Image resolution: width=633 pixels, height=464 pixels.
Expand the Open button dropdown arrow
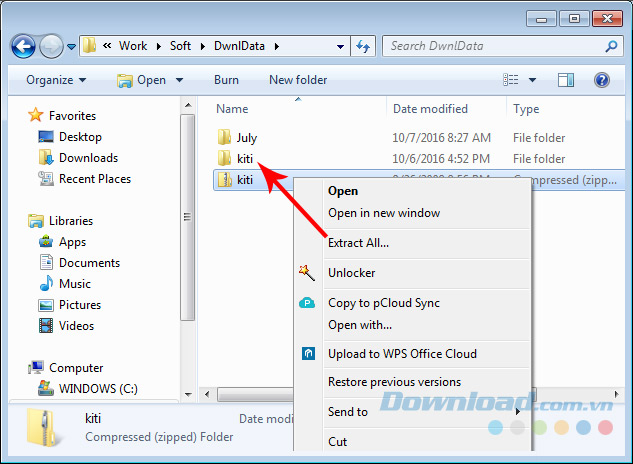pyautogui.click(x=180, y=80)
